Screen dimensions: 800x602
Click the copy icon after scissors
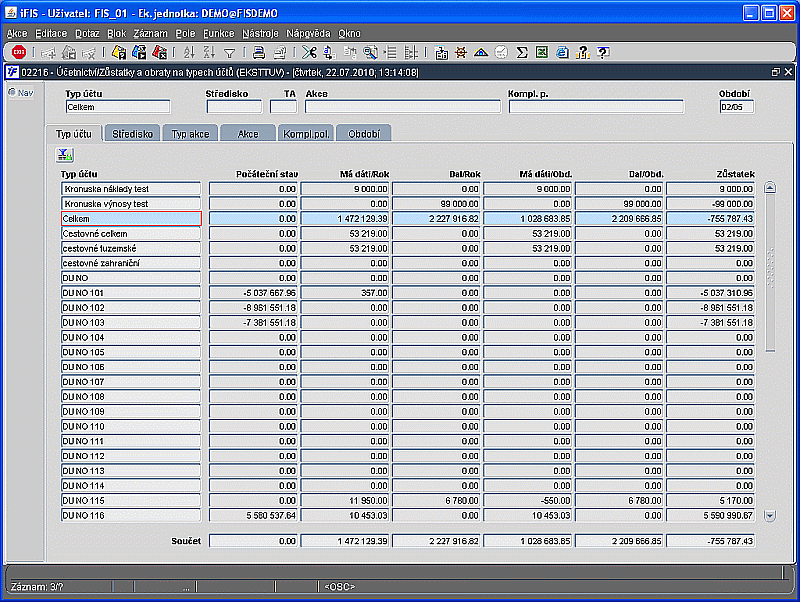click(330, 52)
